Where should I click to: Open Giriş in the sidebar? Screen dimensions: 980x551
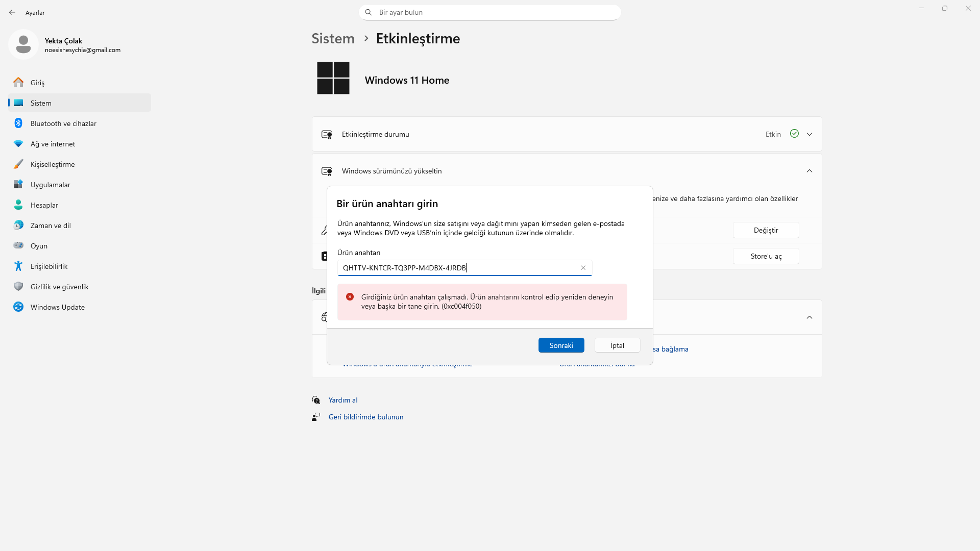(x=80, y=82)
